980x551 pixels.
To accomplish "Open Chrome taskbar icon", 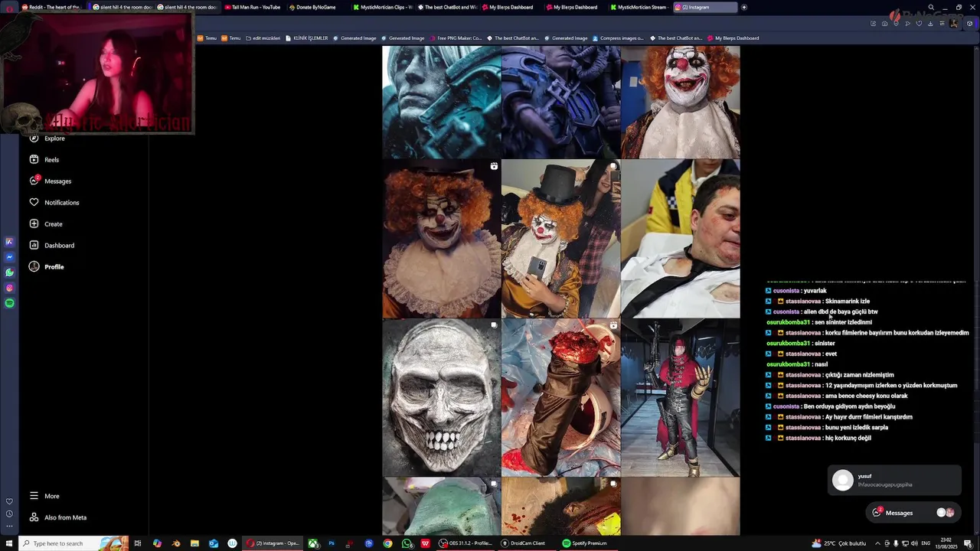I will 387,543.
